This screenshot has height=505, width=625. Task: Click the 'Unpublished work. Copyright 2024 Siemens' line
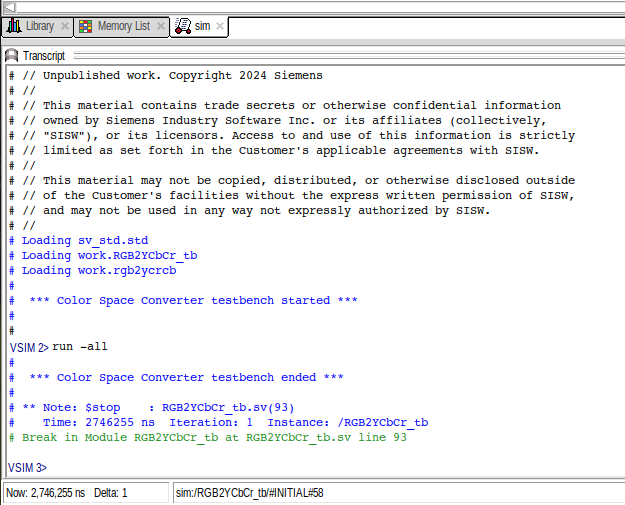click(x=166, y=76)
